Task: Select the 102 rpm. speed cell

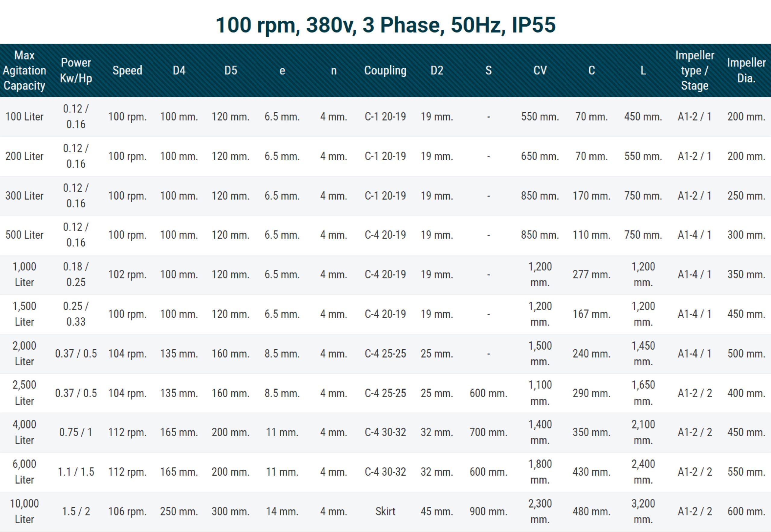Action: [x=127, y=274]
